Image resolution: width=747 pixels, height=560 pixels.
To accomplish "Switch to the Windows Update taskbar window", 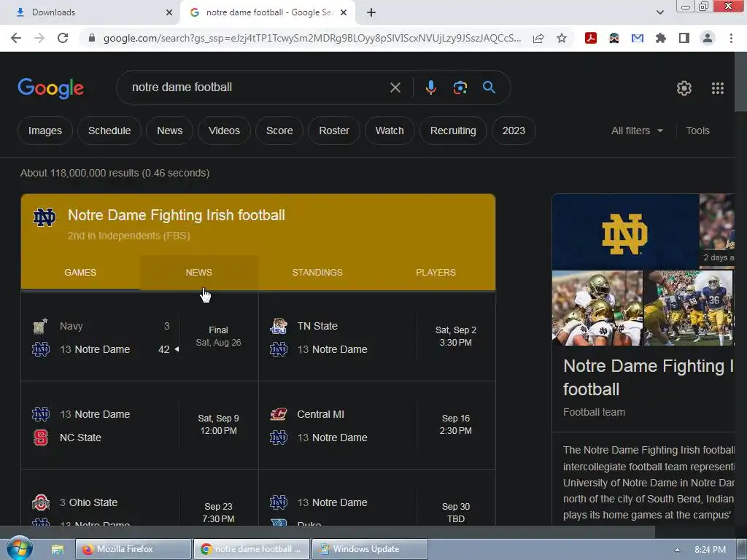I will 370,549.
